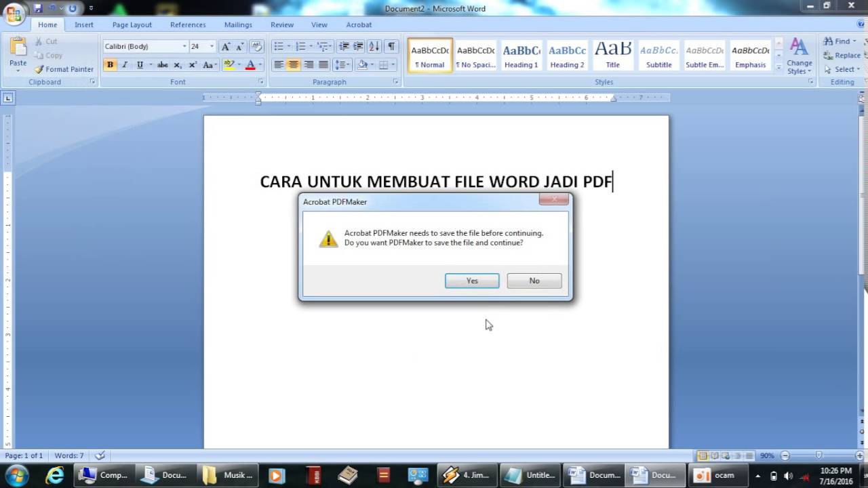This screenshot has height=488, width=868.
Task: Click the Grow Font icon
Action: tap(226, 46)
